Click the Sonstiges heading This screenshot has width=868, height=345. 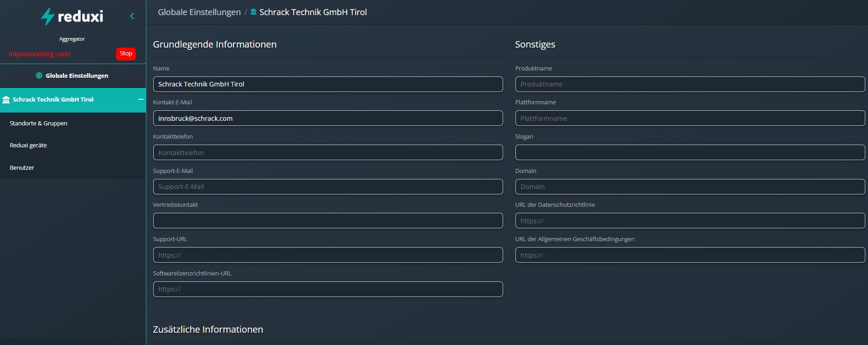click(535, 44)
